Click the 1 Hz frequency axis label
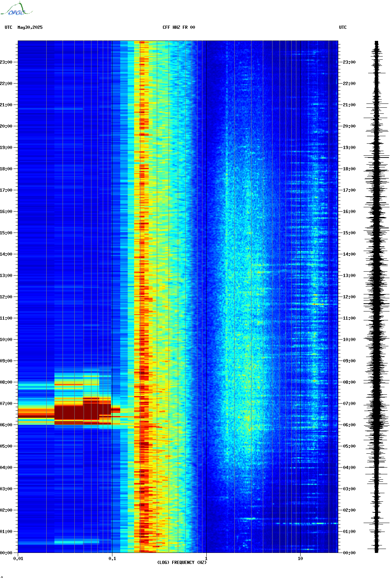 click(206, 558)
